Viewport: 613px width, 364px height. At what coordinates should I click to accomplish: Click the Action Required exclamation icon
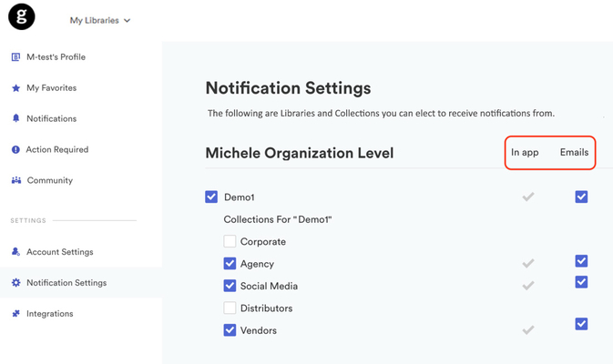click(x=15, y=149)
